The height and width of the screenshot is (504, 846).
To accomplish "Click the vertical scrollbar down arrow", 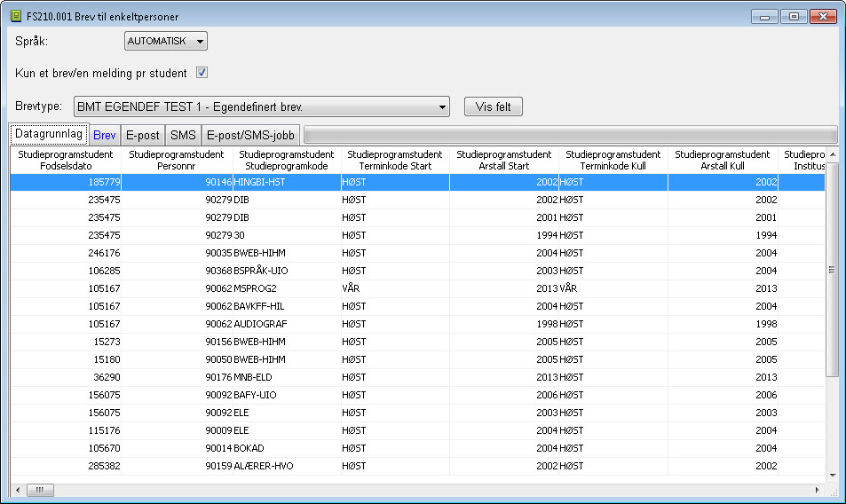I will [833, 476].
